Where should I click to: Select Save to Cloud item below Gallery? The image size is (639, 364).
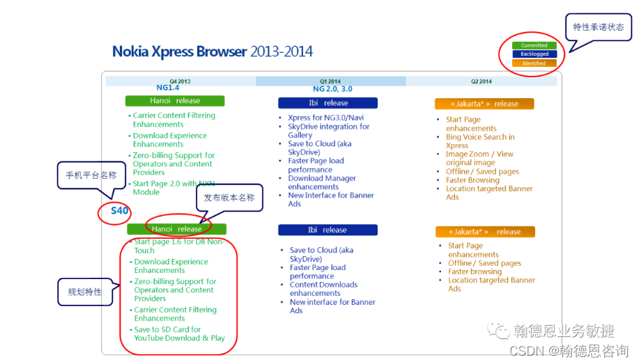(x=319, y=148)
